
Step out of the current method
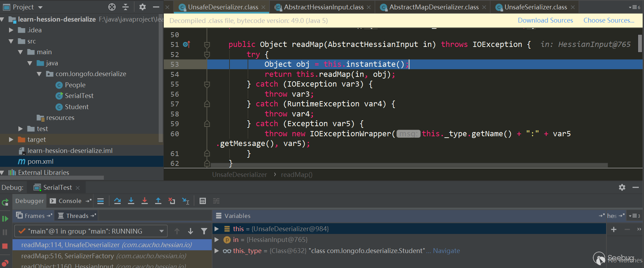coord(158,201)
